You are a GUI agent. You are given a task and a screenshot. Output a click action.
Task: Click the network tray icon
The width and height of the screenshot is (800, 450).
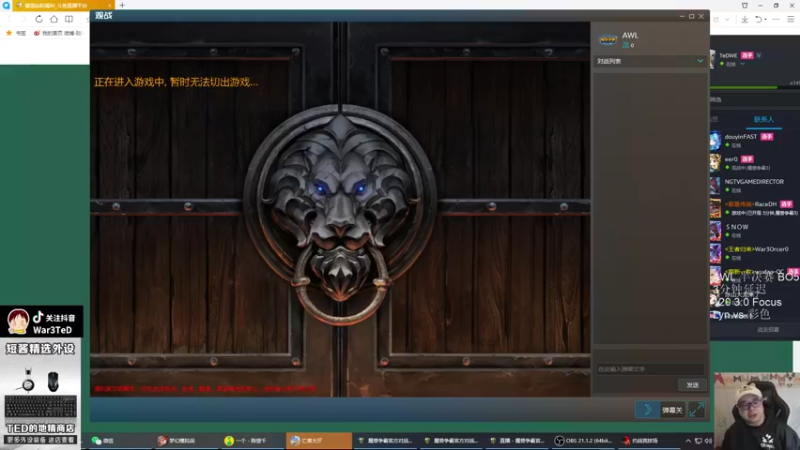(698, 441)
